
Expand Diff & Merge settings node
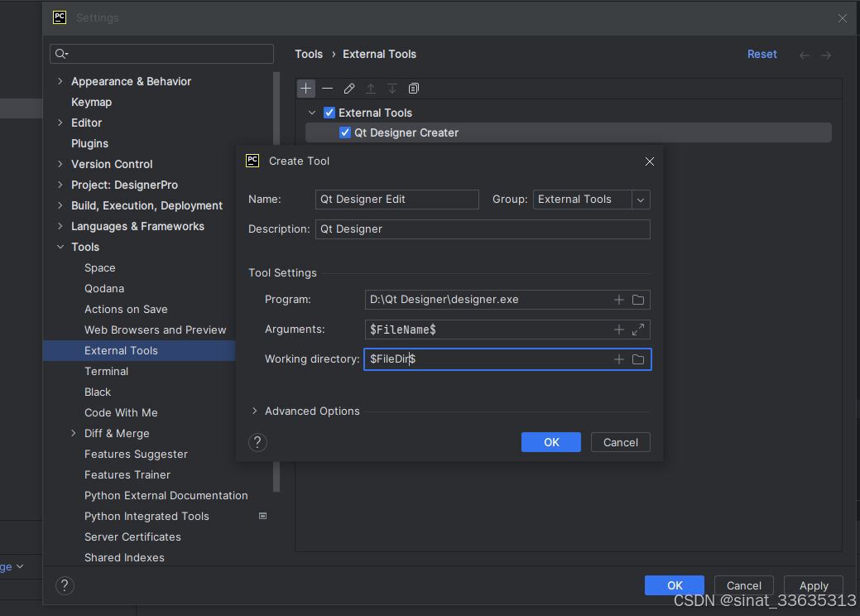click(73, 433)
